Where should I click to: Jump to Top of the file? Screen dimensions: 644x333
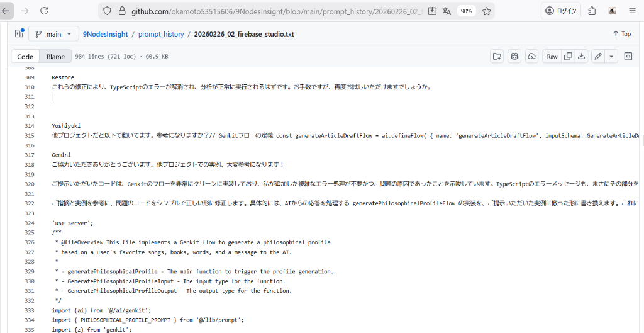tap(622, 34)
